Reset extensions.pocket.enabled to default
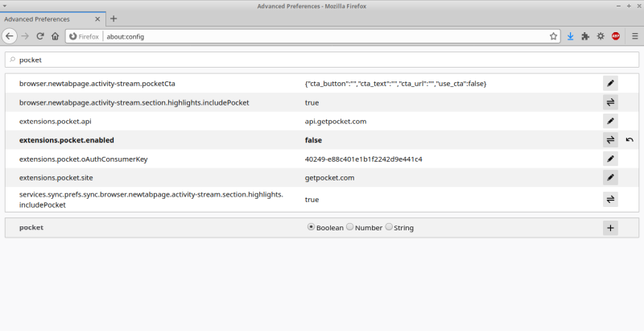 [630, 140]
